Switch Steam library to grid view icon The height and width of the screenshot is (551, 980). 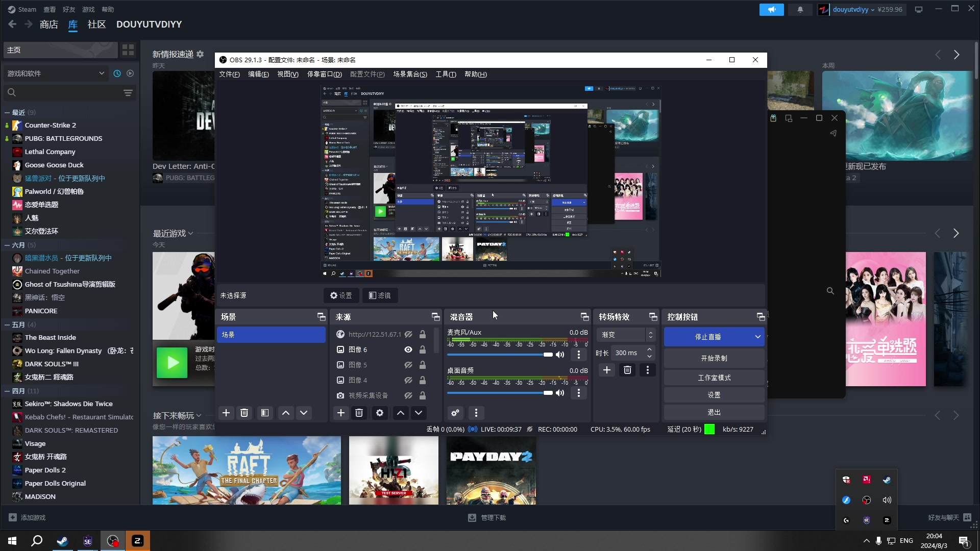click(x=128, y=49)
